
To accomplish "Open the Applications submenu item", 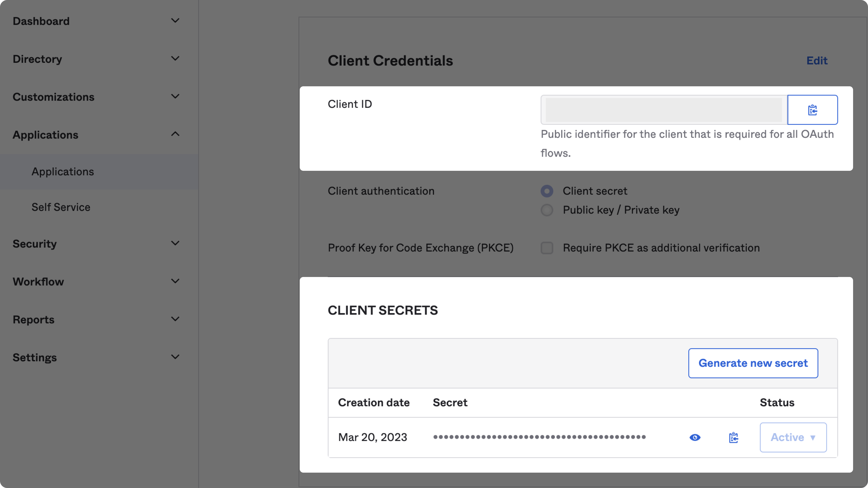I will coord(63,172).
